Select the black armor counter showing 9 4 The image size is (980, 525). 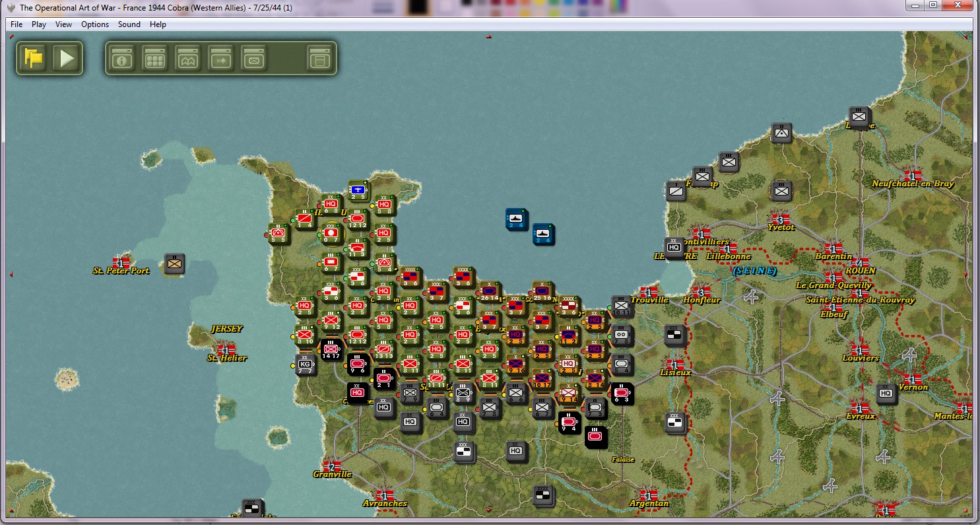pyautogui.click(x=569, y=423)
